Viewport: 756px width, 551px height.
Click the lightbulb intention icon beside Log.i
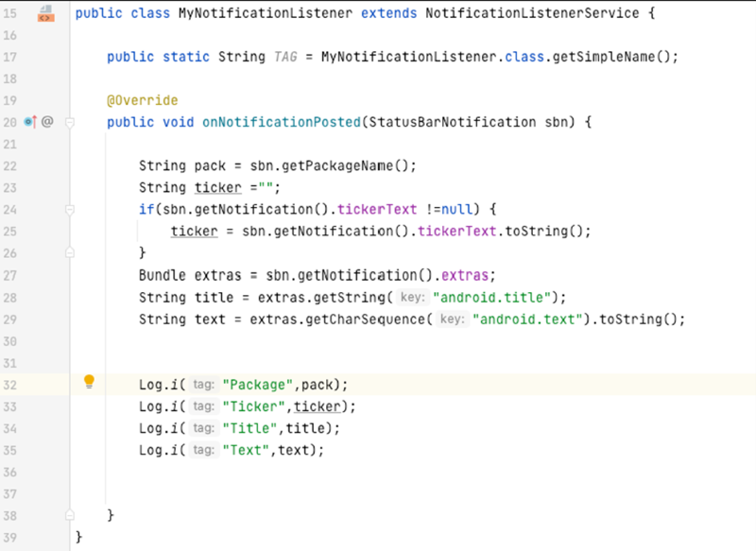89,381
